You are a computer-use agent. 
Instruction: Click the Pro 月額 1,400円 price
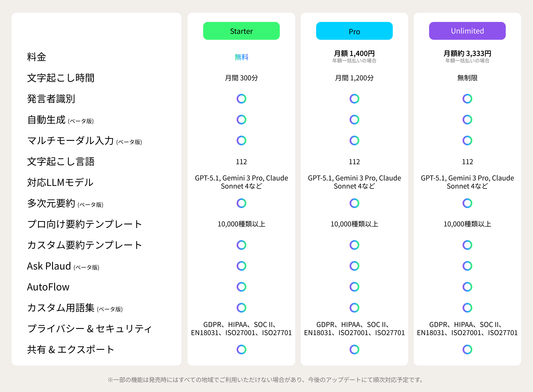tap(354, 53)
